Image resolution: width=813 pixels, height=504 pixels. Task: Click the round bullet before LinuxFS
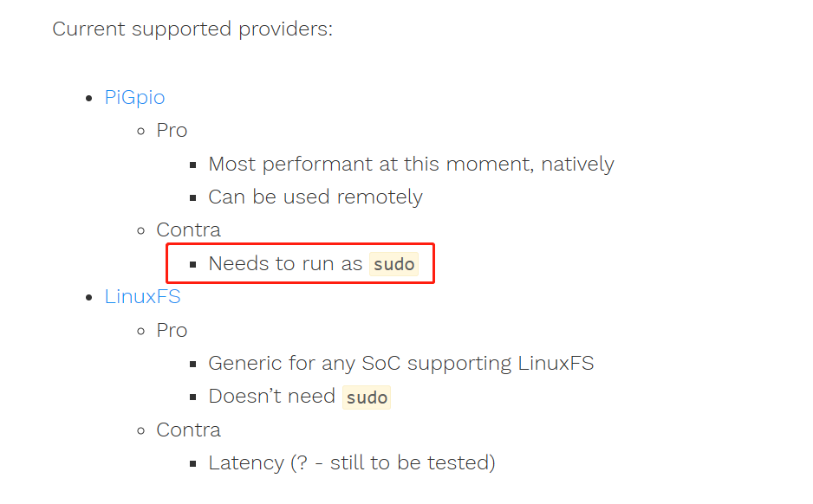pos(88,297)
